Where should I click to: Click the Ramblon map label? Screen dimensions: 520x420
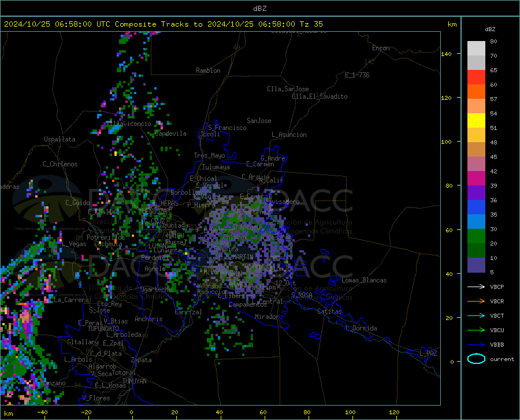coord(208,70)
